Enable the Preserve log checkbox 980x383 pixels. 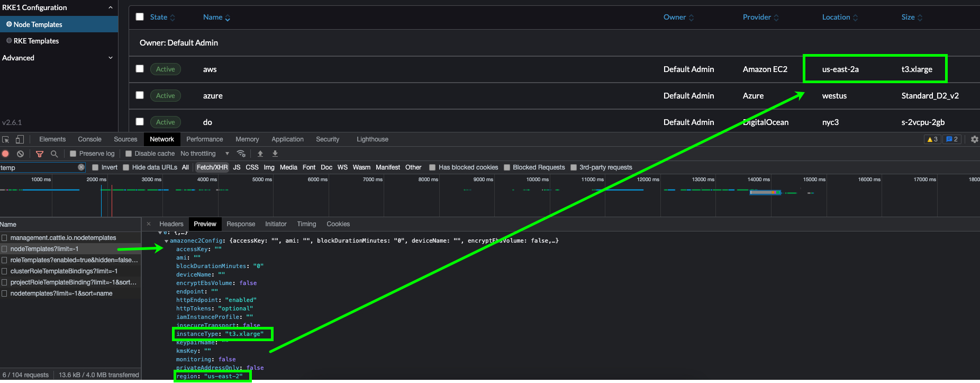click(74, 154)
